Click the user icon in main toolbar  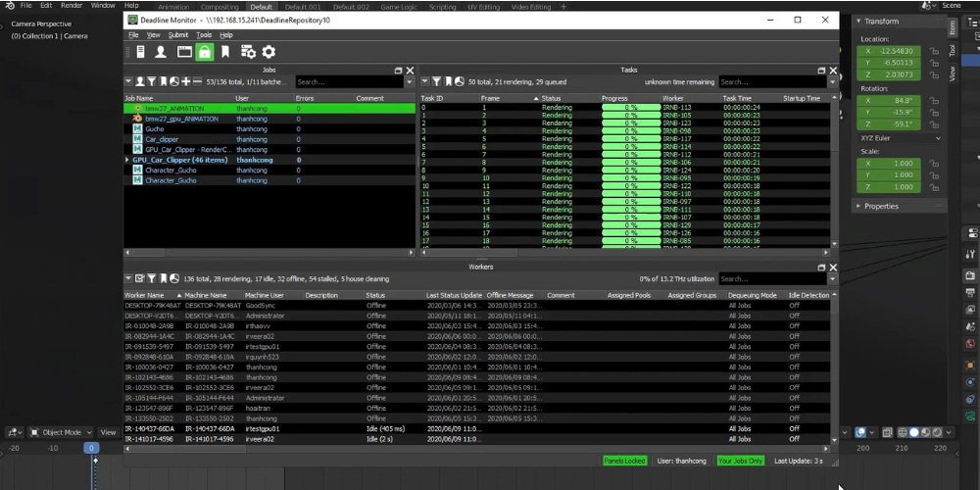(161, 52)
